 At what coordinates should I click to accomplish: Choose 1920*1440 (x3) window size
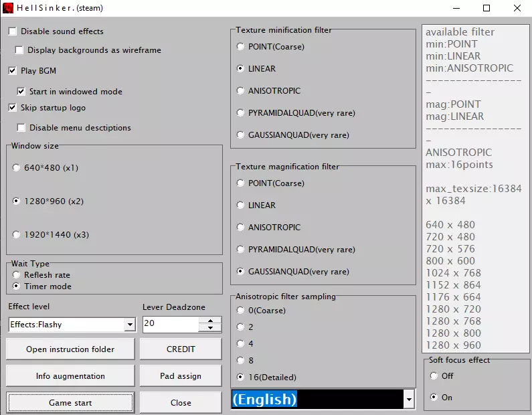point(16,234)
